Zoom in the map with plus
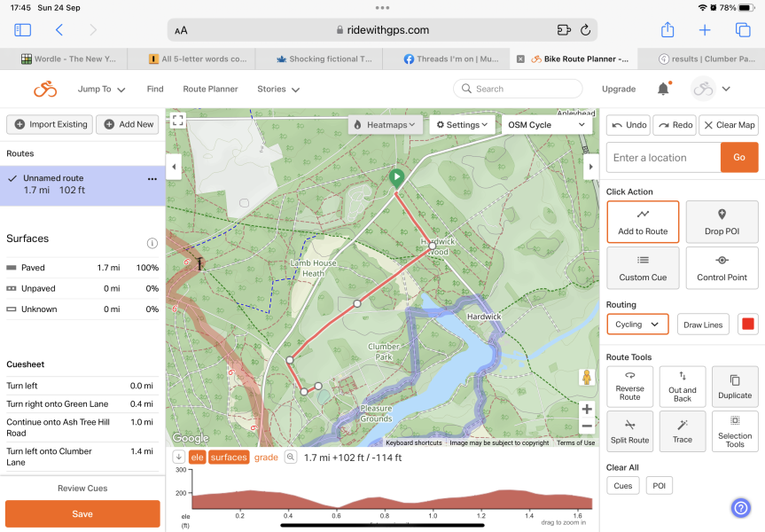765x532 pixels. point(587,409)
